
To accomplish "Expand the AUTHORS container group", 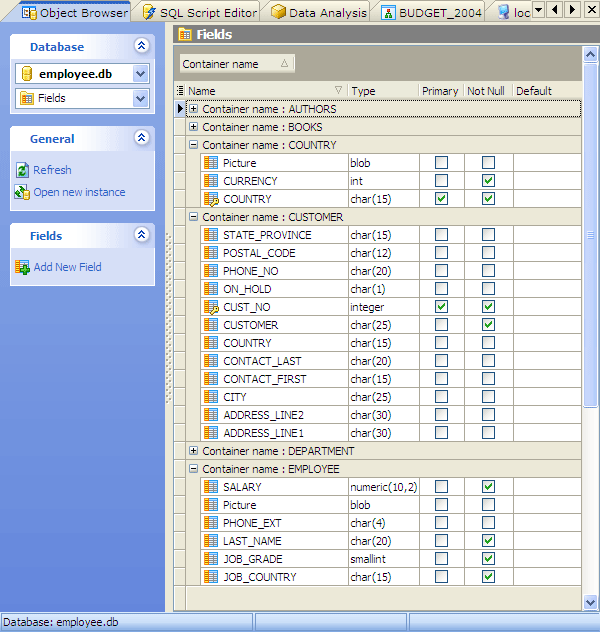I will pyautogui.click(x=193, y=109).
